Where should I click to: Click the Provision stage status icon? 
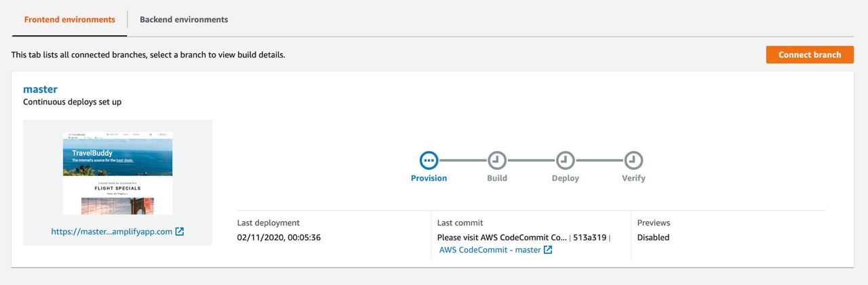pyautogui.click(x=429, y=160)
